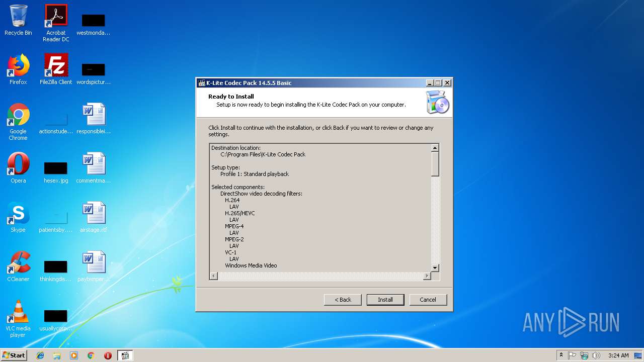Select the hesex.jpg image file
The width and height of the screenshot is (644, 362).
pyautogui.click(x=56, y=172)
